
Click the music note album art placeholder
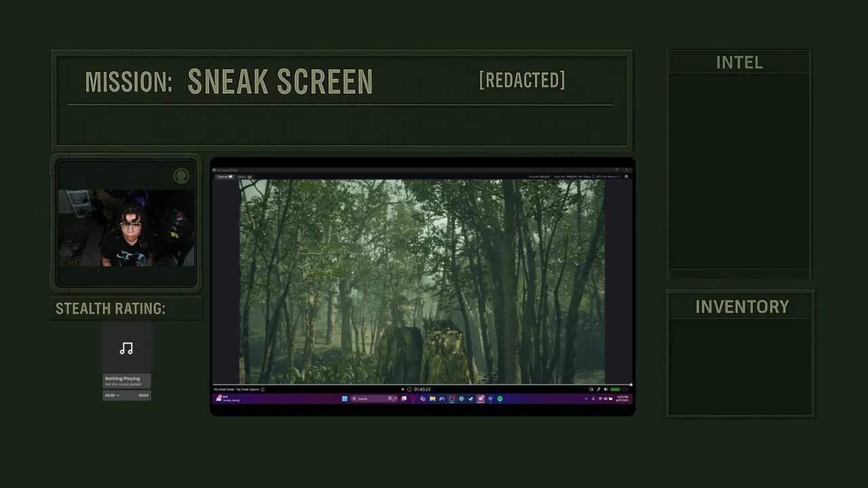click(126, 348)
